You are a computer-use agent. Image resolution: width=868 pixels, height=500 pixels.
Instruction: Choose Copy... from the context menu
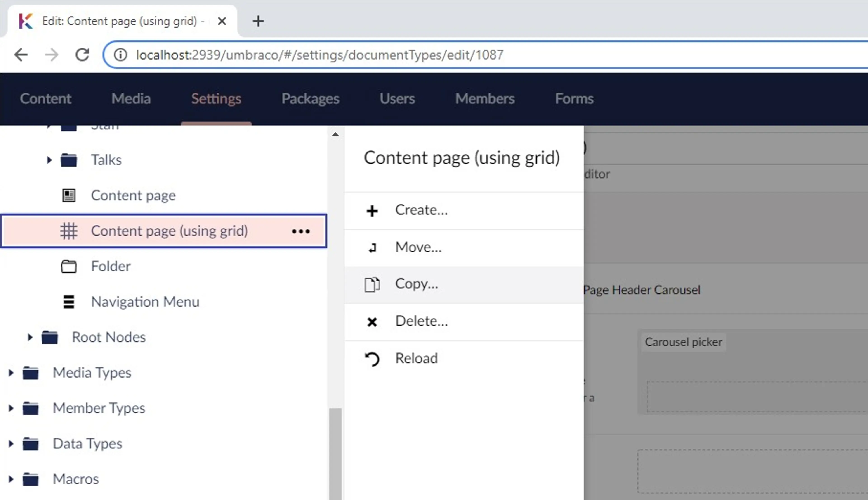pos(416,284)
